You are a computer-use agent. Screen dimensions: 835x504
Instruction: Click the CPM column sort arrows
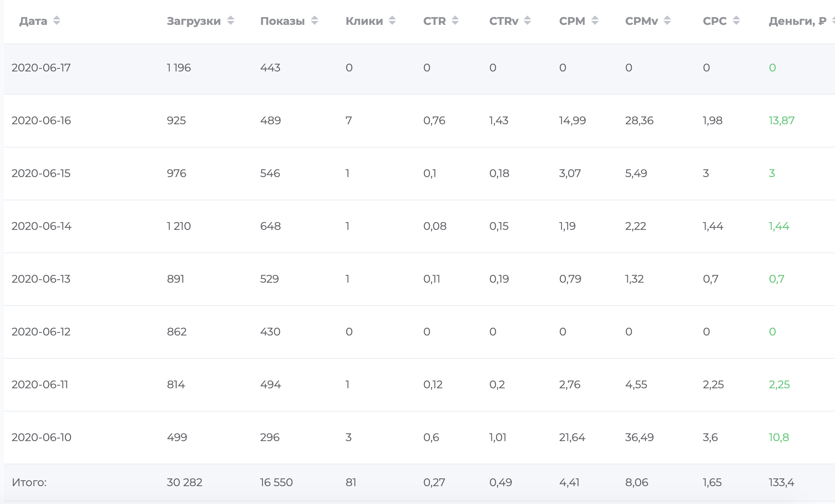tap(595, 21)
